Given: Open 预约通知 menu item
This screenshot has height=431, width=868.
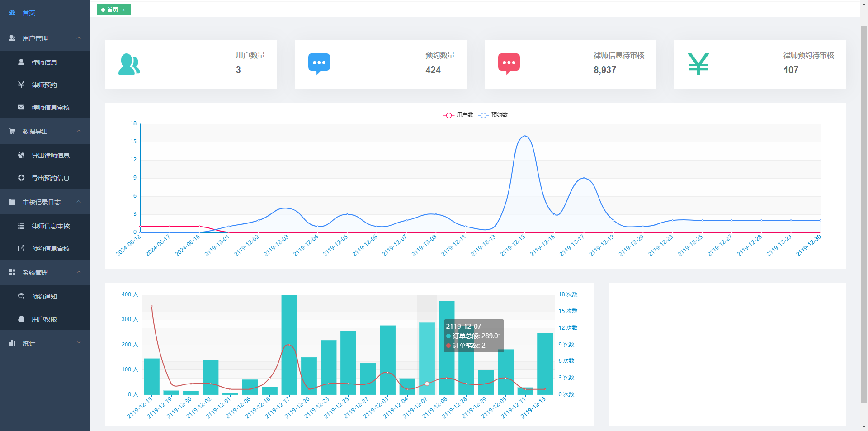Looking at the screenshot, I should (45, 297).
